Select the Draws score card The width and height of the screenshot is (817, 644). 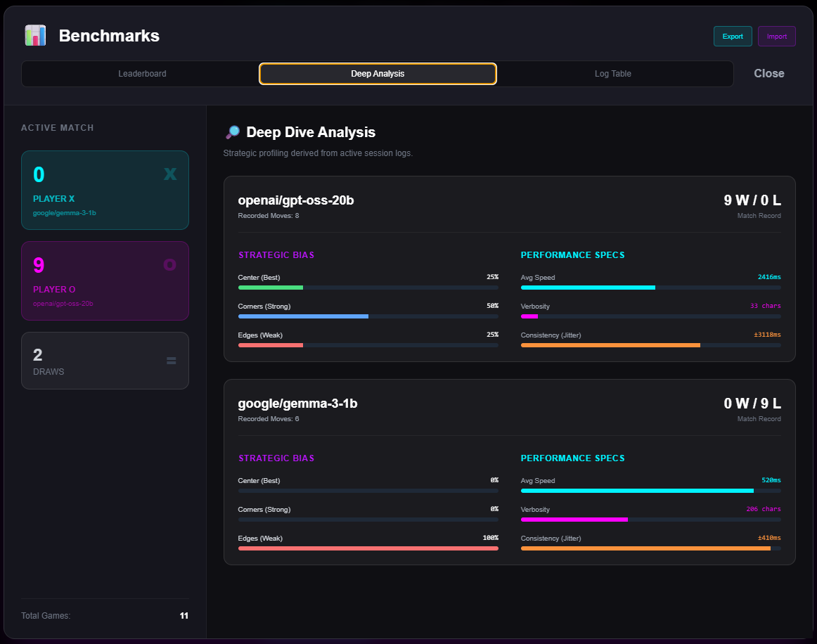coord(105,361)
